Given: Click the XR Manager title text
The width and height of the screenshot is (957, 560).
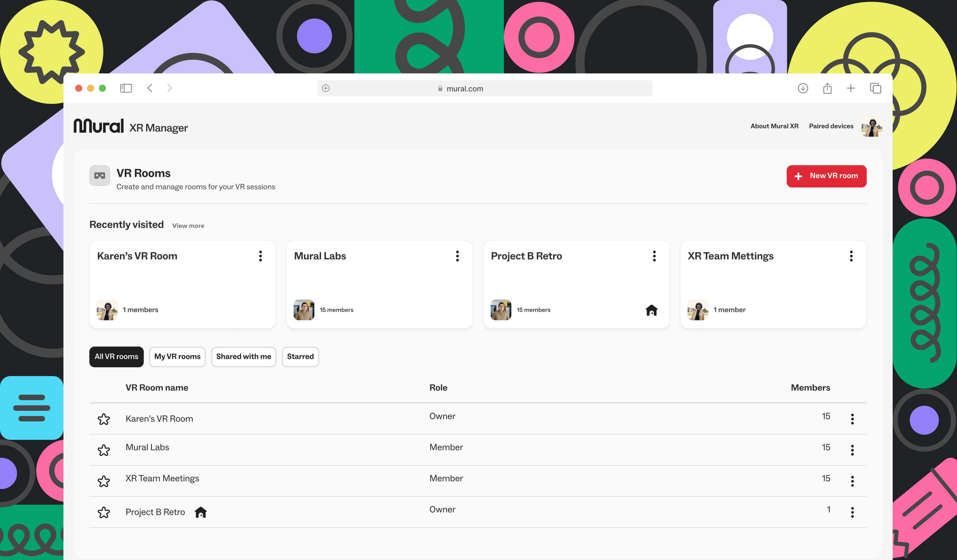Looking at the screenshot, I should coord(159,128).
